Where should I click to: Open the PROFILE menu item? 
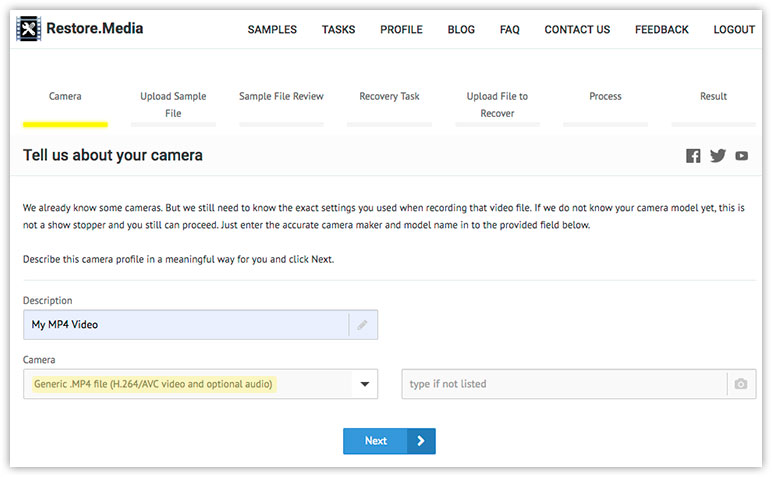pos(401,30)
